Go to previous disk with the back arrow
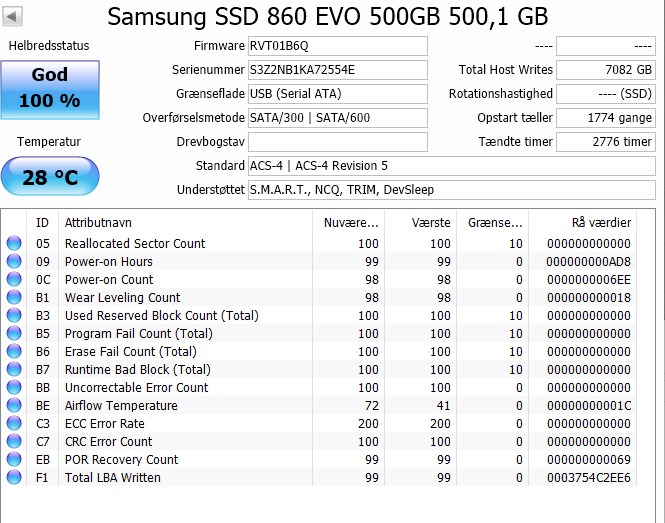The image size is (665, 523). pyautogui.click(x=12, y=17)
